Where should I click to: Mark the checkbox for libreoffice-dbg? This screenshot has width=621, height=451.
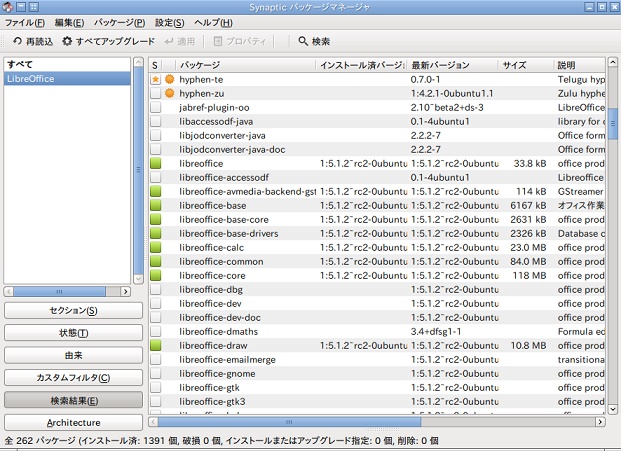click(156, 289)
